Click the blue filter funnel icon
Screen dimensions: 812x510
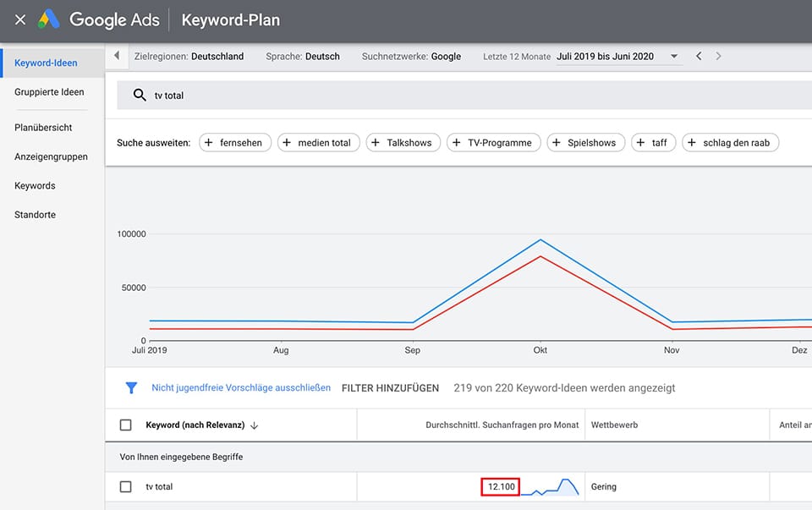pyautogui.click(x=131, y=388)
